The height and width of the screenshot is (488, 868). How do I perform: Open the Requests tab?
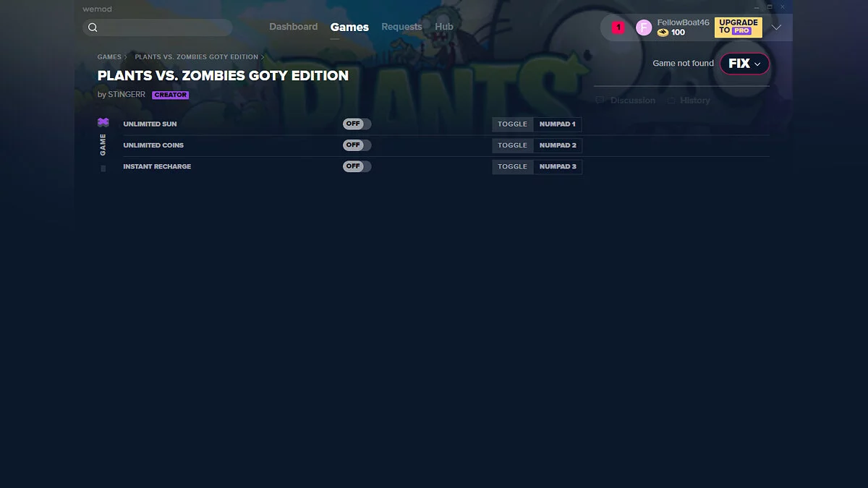click(x=401, y=27)
